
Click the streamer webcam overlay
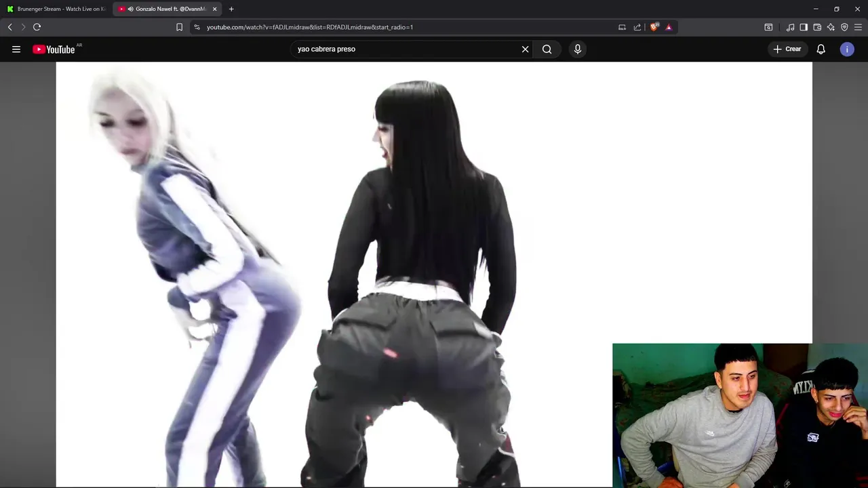click(x=740, y=415)
